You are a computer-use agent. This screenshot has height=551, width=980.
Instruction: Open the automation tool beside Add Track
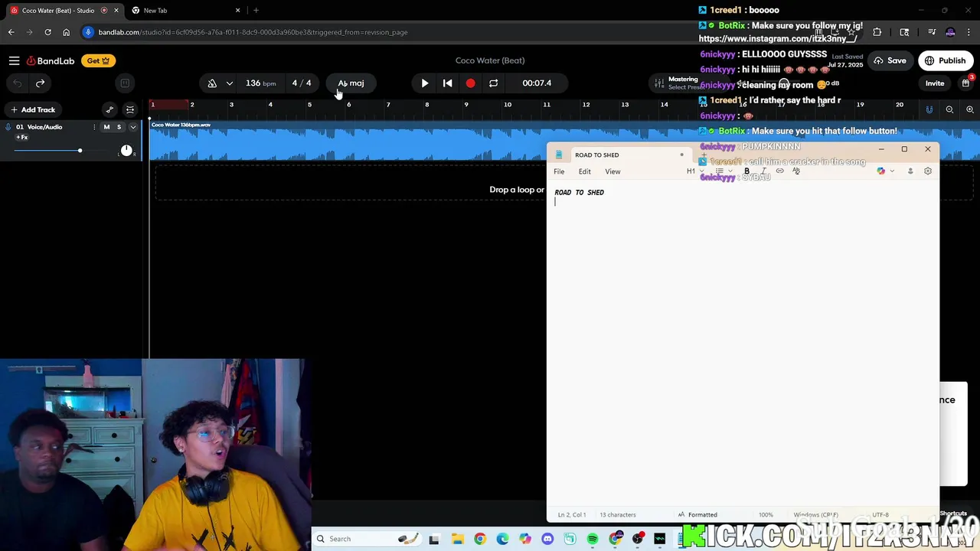tap(109, 109)
